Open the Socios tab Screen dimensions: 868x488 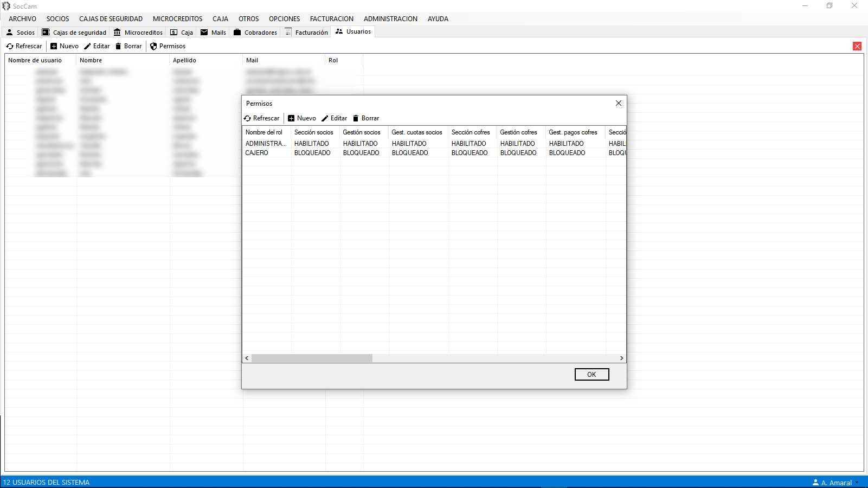(21, 33)
